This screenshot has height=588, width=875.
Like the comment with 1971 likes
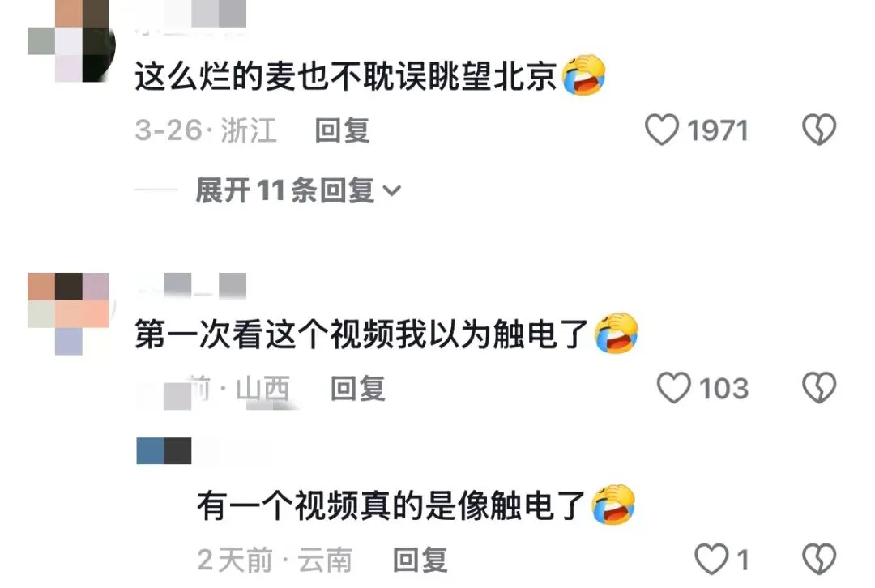coord(662,130)
